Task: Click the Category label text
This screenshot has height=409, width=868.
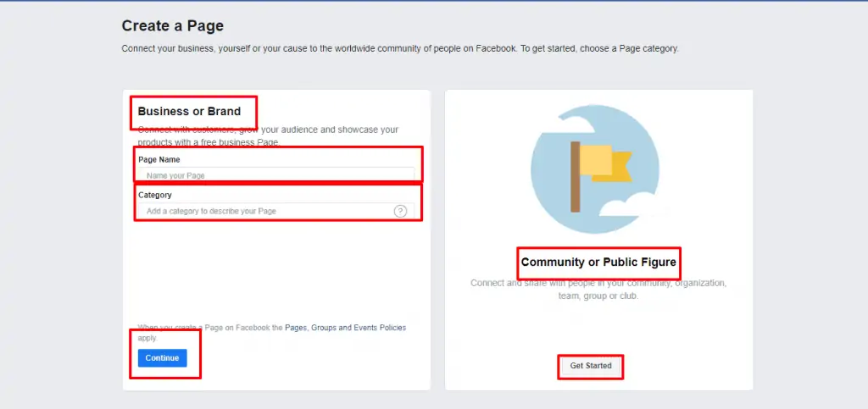Action: [x=155, y=195]
